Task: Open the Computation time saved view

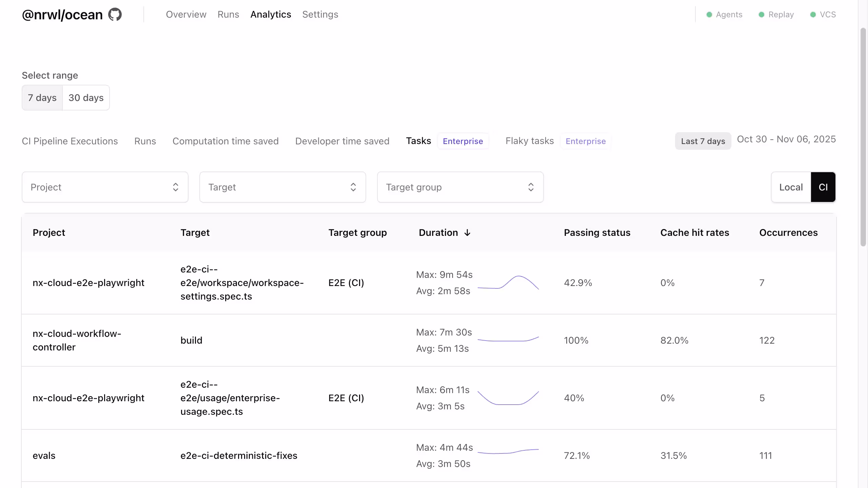Action: [x=225, y=141]
